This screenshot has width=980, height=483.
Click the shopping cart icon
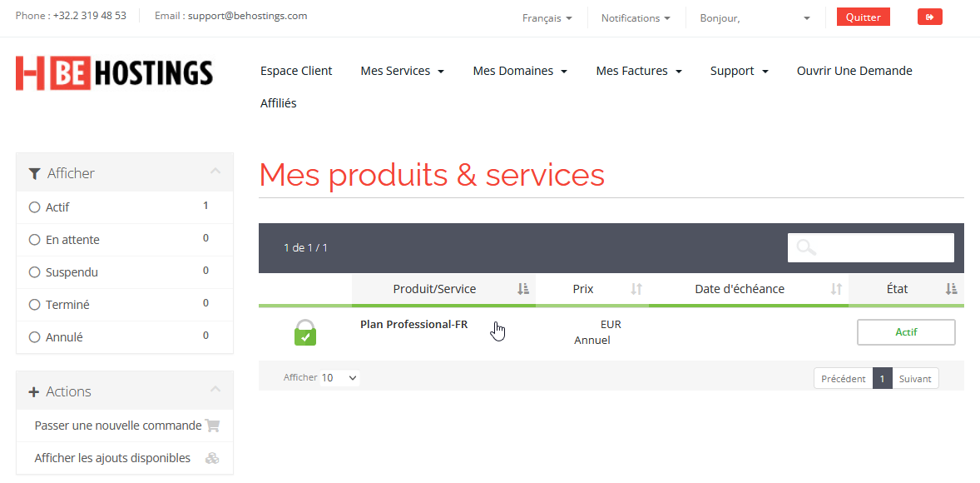(x=212, y=426)
